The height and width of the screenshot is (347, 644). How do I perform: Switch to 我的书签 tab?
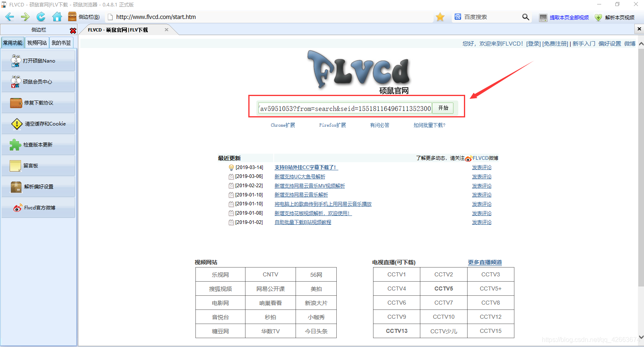(x=61, y=43)
